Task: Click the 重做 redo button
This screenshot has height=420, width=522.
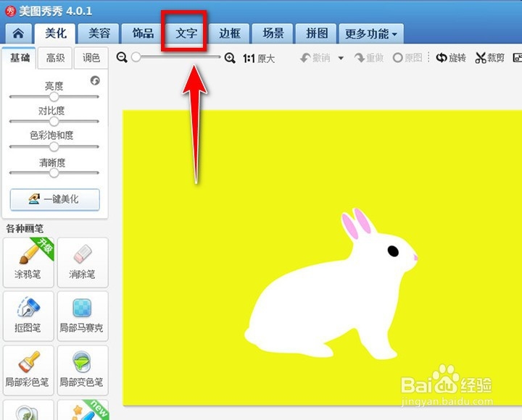Action: point(369,58)
